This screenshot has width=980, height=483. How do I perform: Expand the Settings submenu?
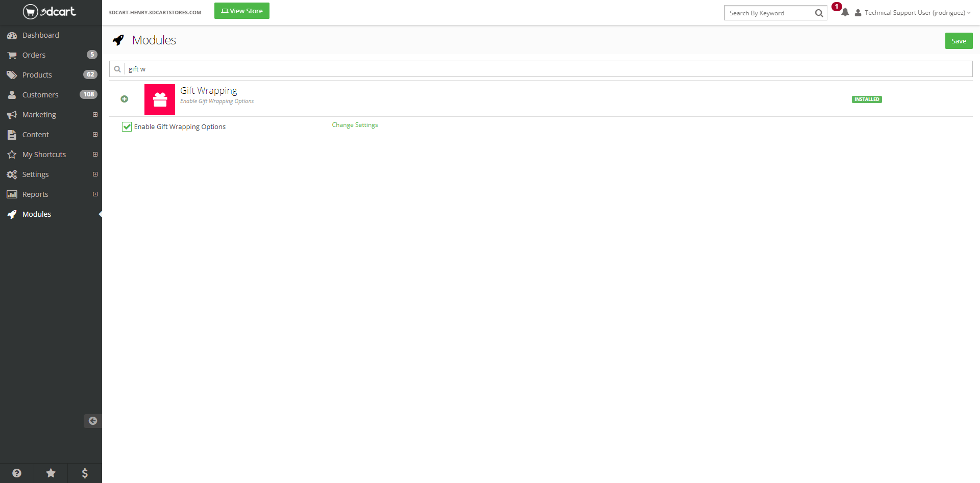click(95, 174)
